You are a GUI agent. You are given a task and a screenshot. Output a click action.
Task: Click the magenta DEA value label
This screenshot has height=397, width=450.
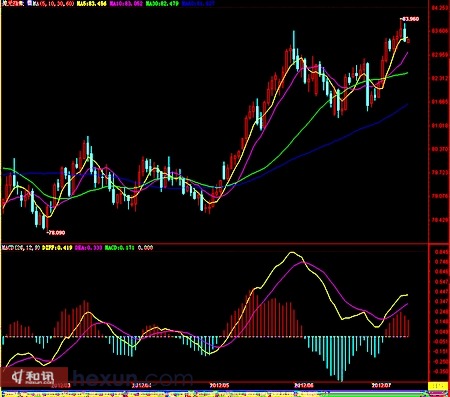click(x=88, y=248)
